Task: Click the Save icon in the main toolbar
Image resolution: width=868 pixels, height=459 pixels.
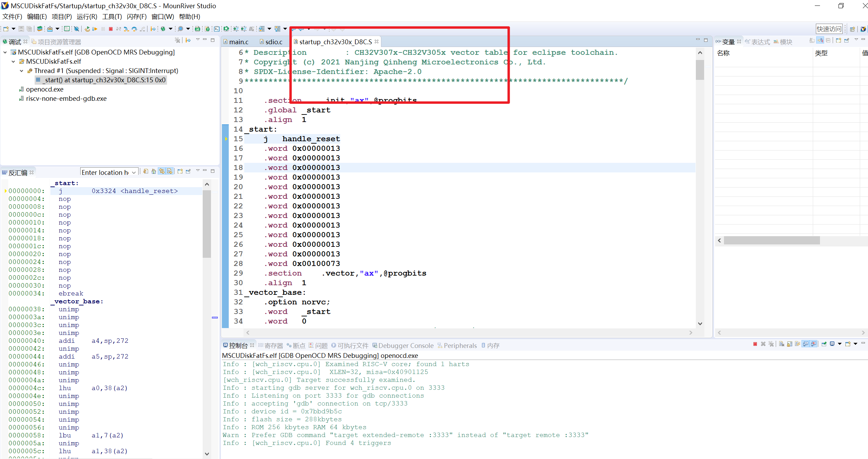Action: click(21, 29)
